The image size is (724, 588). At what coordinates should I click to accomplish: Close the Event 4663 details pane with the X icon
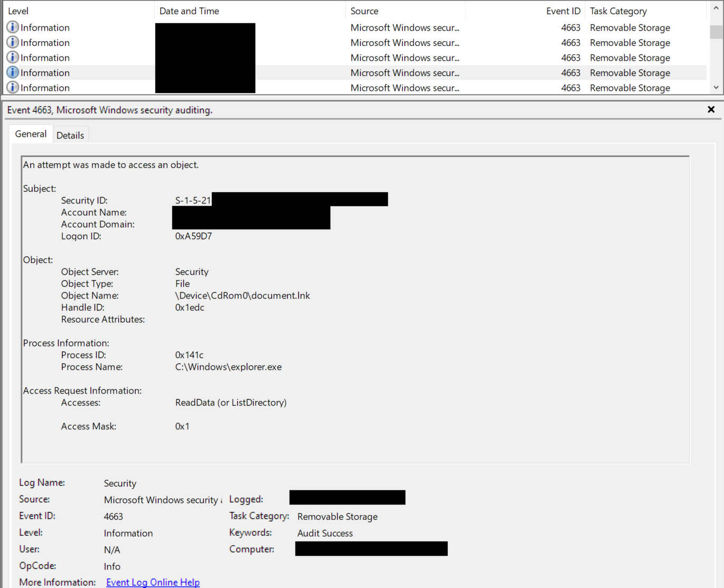tap(711, 109)
